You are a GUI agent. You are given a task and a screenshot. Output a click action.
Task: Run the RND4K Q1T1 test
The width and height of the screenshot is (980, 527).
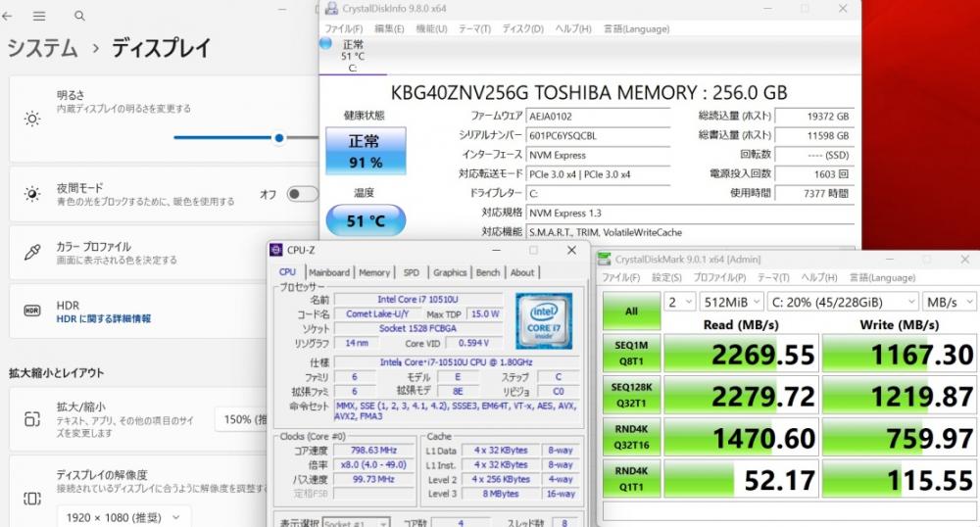click(x=631, y=479)
